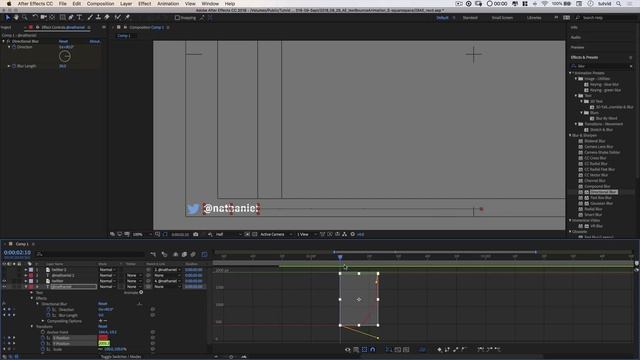The image size is (640, 360).
Task: Collapse the Blur & Sharpen category
Action: point(571,135)
